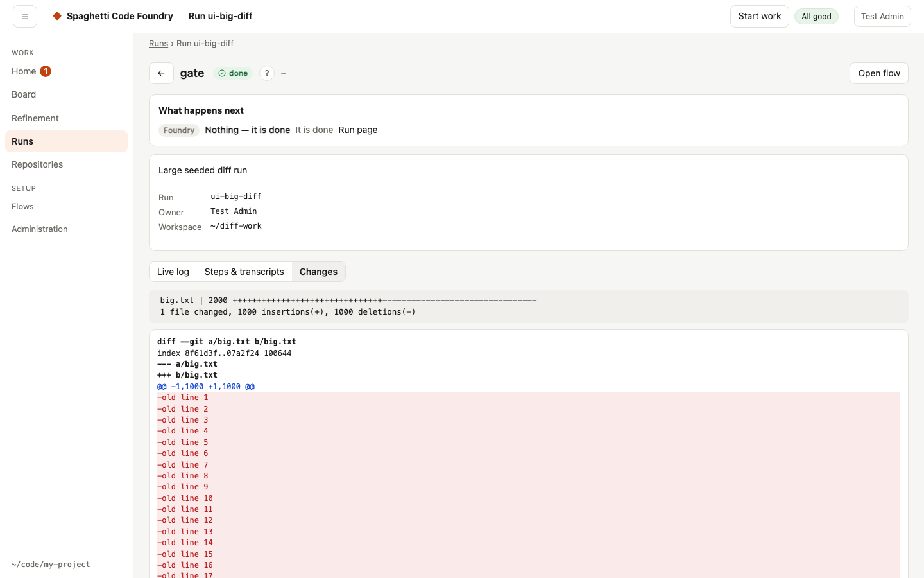Click the '-old line 1' diff row
The image size is (924, 578).
(x=529, y=398)
